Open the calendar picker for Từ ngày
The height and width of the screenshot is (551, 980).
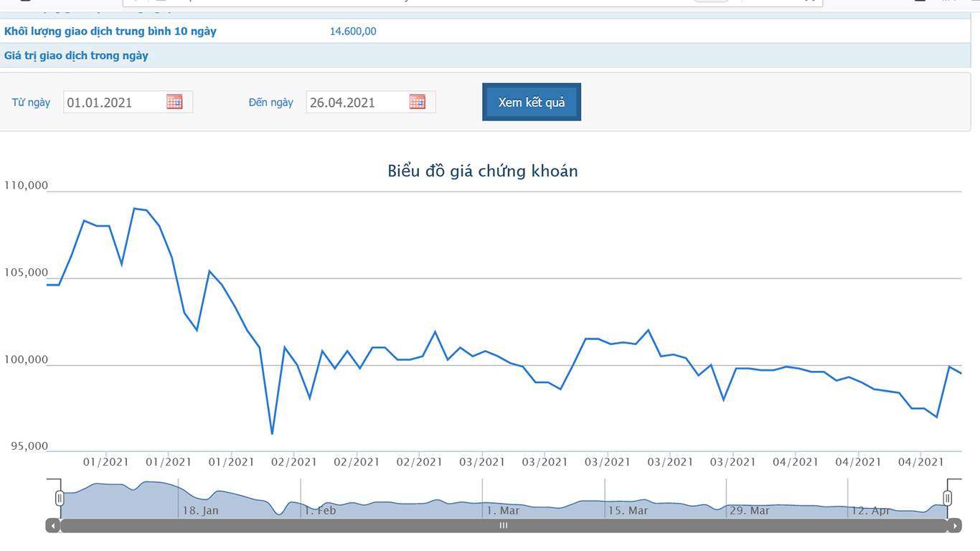(x=174, y=102)
